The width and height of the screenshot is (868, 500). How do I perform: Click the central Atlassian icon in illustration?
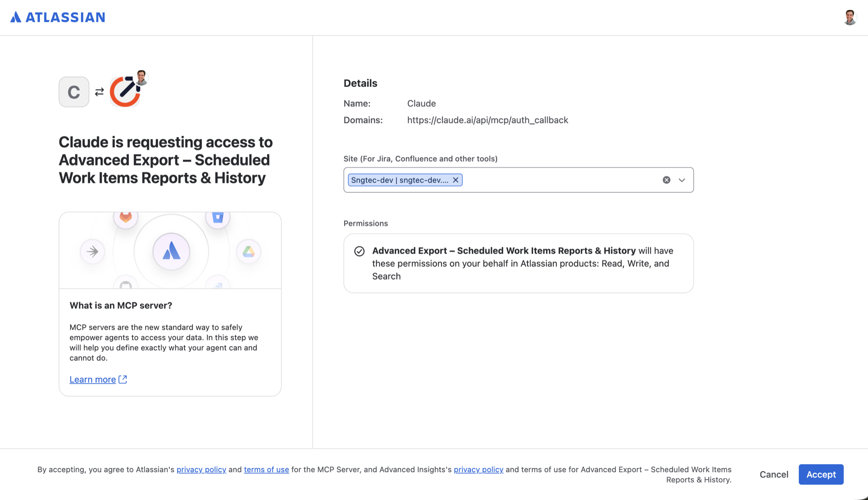coord(171,251)
